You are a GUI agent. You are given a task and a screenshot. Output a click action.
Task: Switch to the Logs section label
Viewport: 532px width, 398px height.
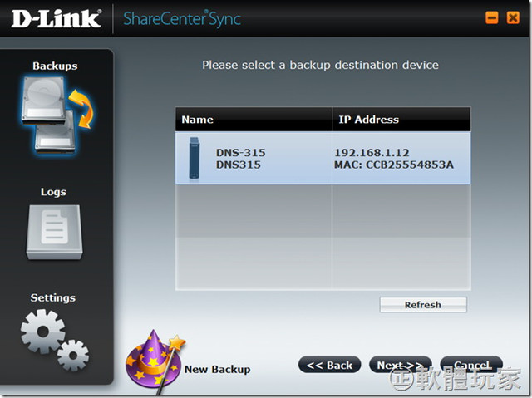tap(53, 192)
